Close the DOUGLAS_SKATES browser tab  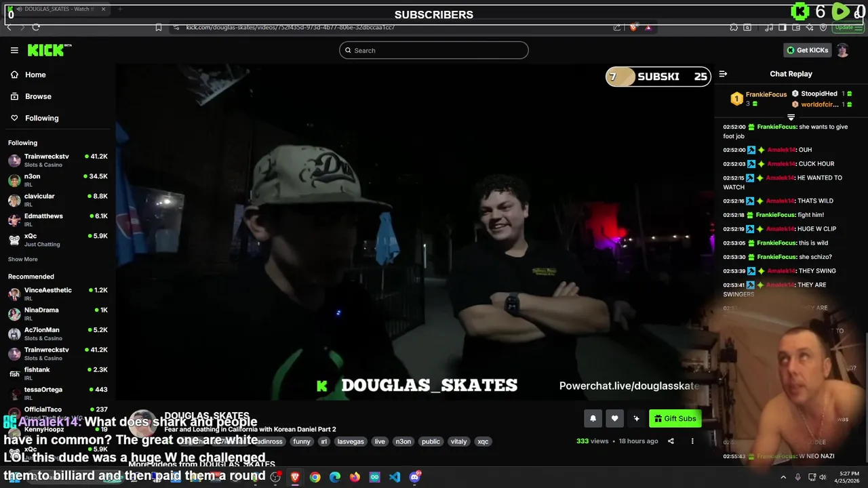point(104,9)
